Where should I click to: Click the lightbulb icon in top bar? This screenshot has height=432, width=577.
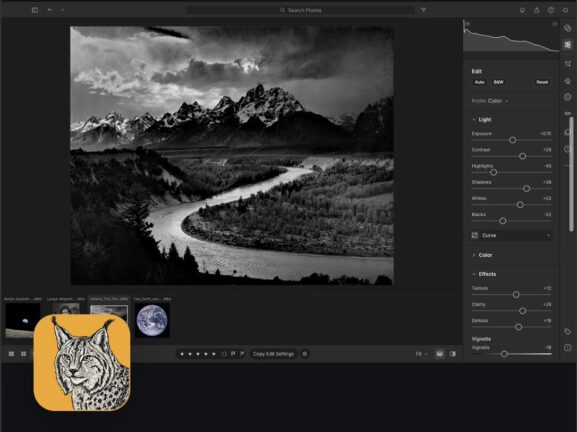522,10
